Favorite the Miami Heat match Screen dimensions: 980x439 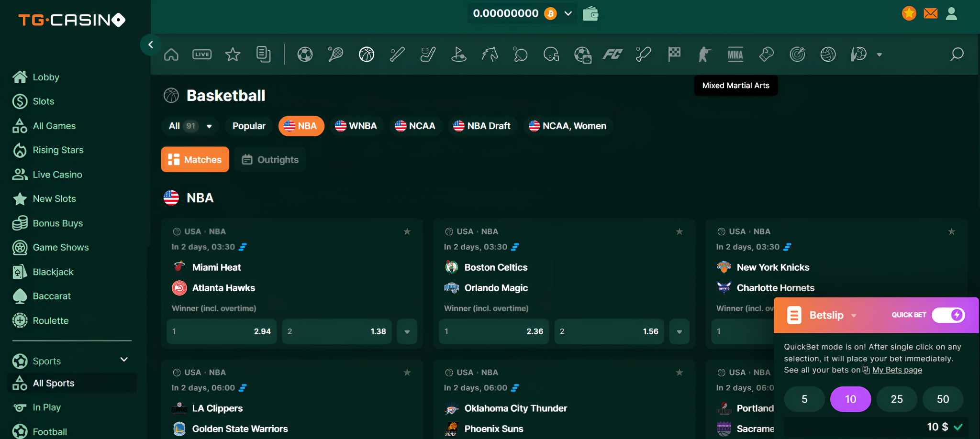[x=407, y=231]
